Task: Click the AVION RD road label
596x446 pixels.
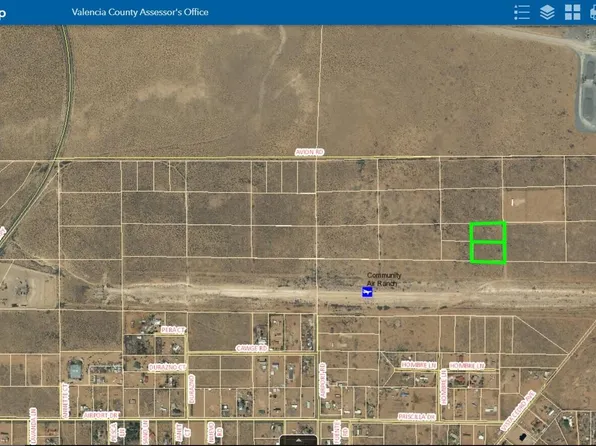Action: (309, 152)
